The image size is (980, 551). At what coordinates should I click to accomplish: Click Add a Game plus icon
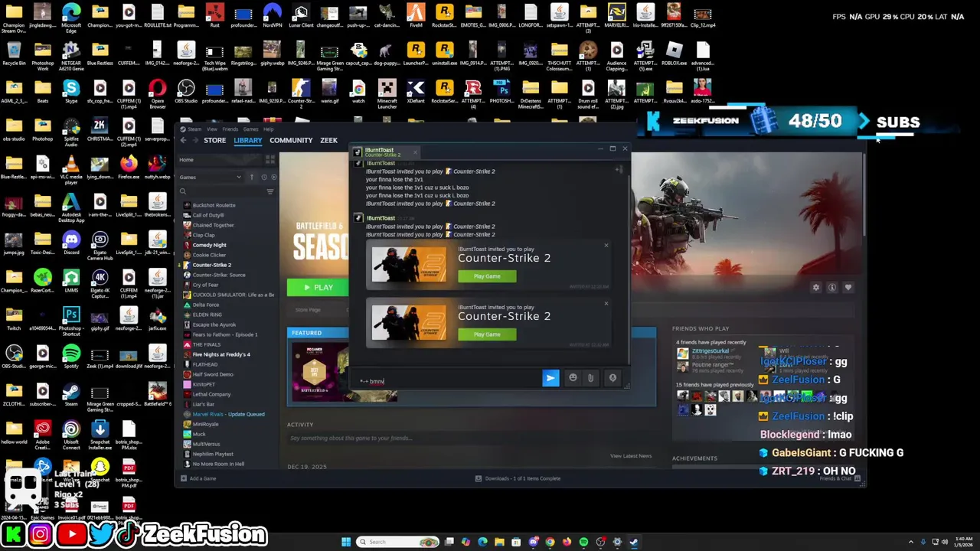[183, 478]
